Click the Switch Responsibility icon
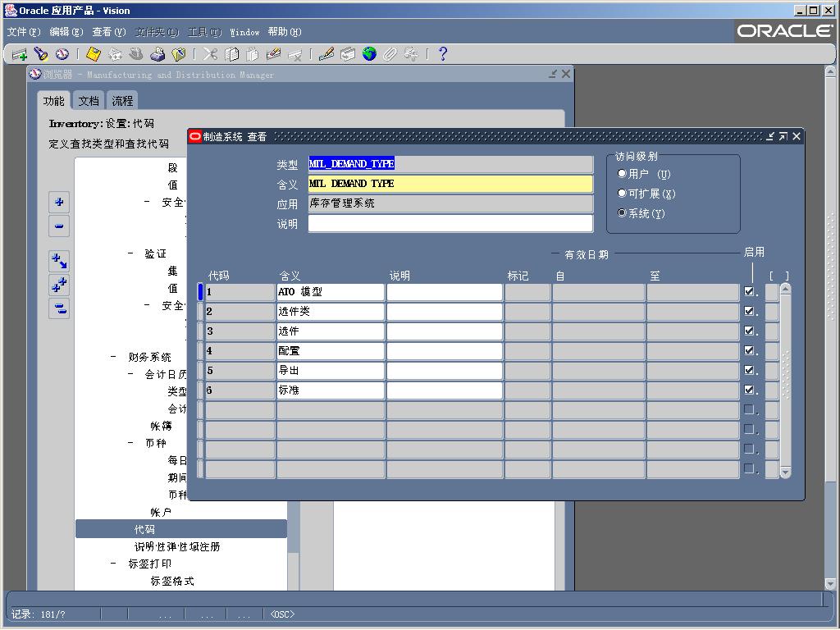This screenshot has height=630, width=840. click(x=136, y=54)
